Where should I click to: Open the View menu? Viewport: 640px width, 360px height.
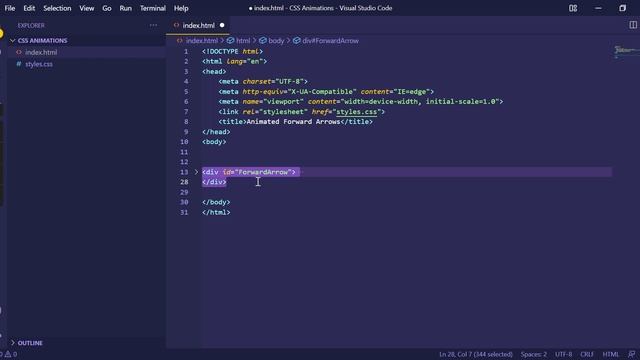pos(87,8)
